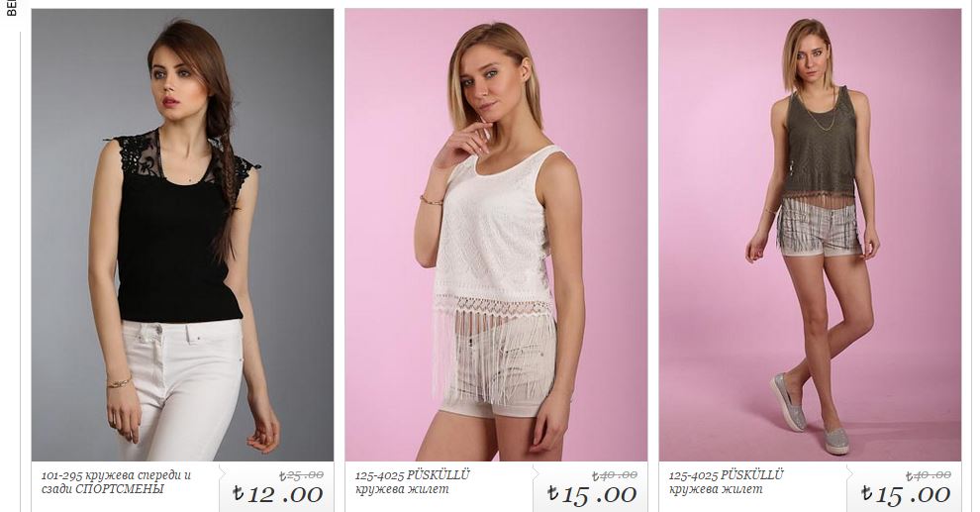This screenshot has height=512, width=980.
Task: Open the white fringed vest product photo
Action: click(496, 235)
